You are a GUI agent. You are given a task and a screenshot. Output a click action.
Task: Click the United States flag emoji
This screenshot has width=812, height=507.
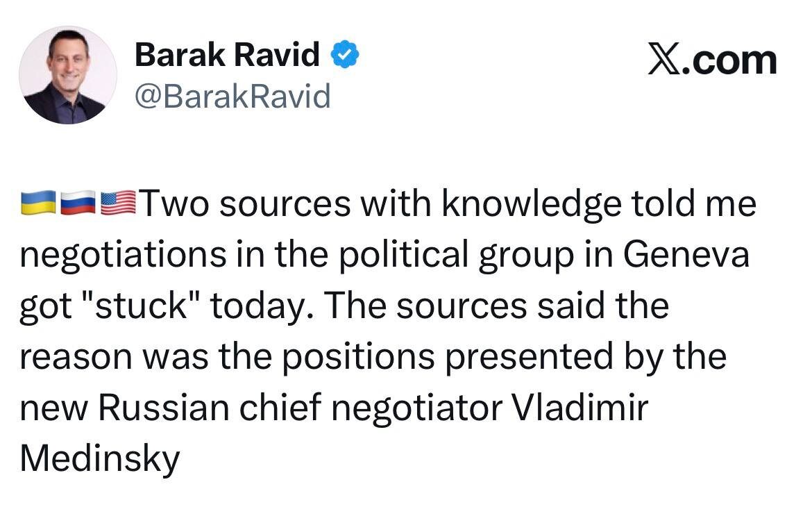coord(118,203)
